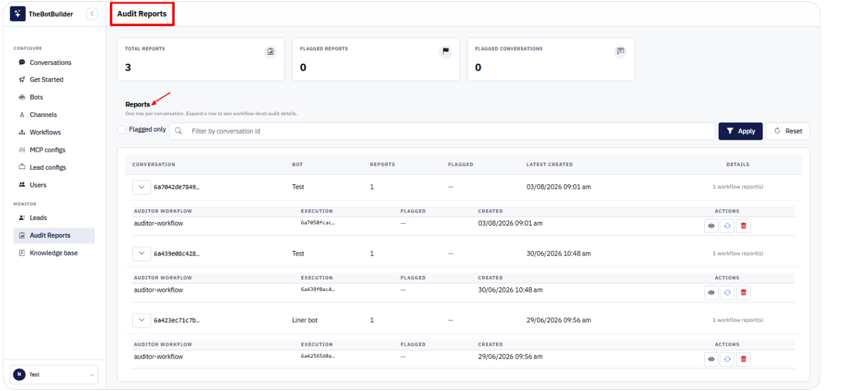Click the Bots robot icon in sidebar
Image resolution: width=868 pixels, height=391 pixels.
tap(22, 97)
